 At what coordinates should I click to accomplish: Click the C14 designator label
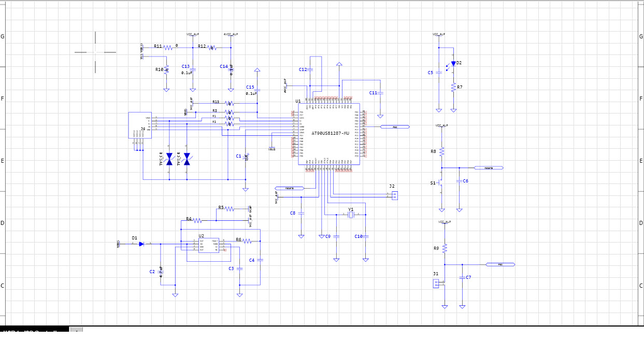[223, 66]
